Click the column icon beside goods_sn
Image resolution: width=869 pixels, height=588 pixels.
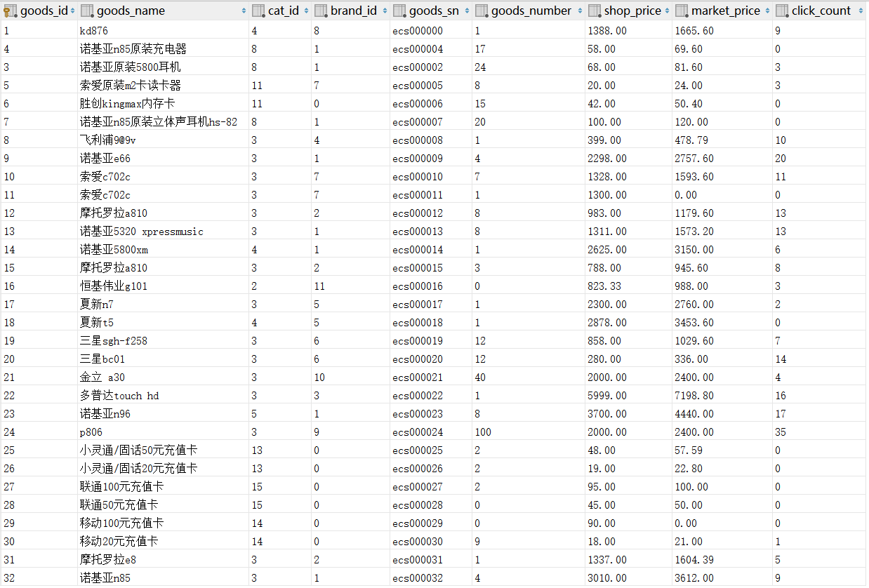pyautogui.click(x=399, y=11)
